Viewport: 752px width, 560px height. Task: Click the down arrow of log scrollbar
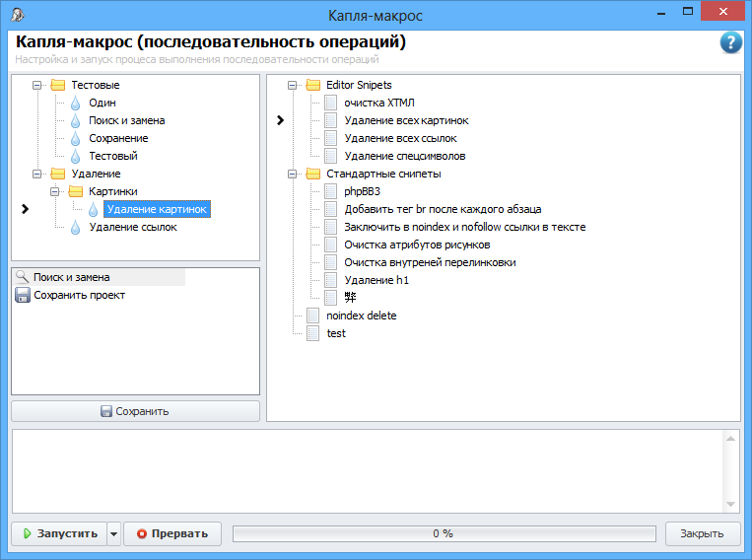[x=730, y=505]
